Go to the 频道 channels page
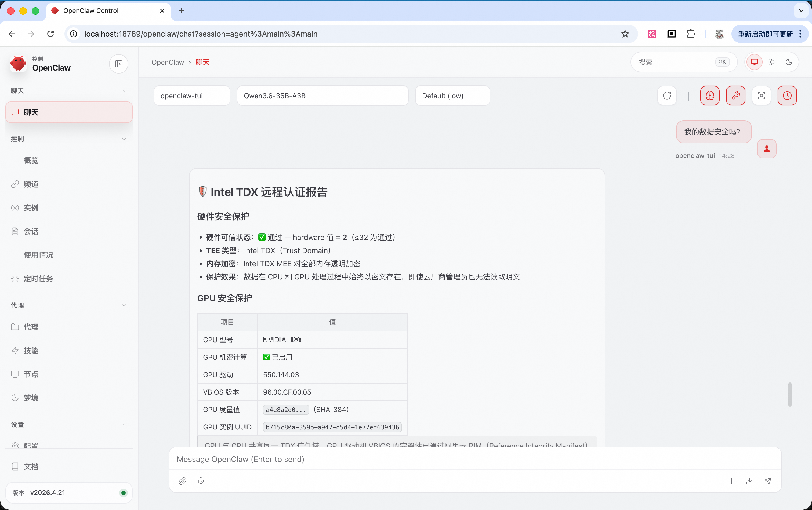 pos(69,184)
